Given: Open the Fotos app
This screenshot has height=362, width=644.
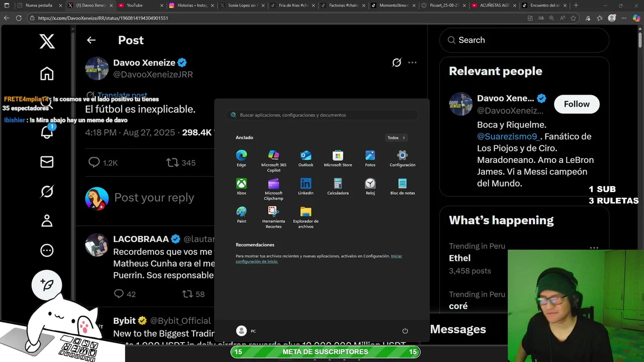Looking at the screenshot, I should pyautogui.click(x=370, y=158).
